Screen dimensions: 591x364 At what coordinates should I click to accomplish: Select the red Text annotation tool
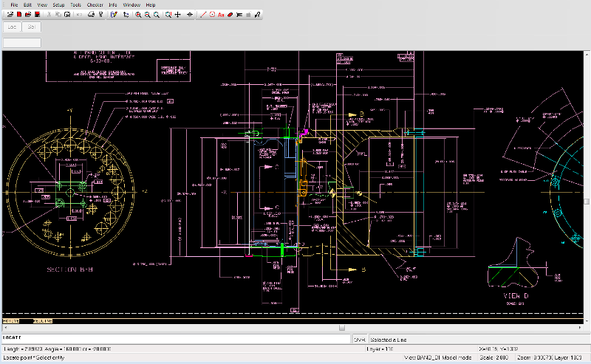[221, 14]
